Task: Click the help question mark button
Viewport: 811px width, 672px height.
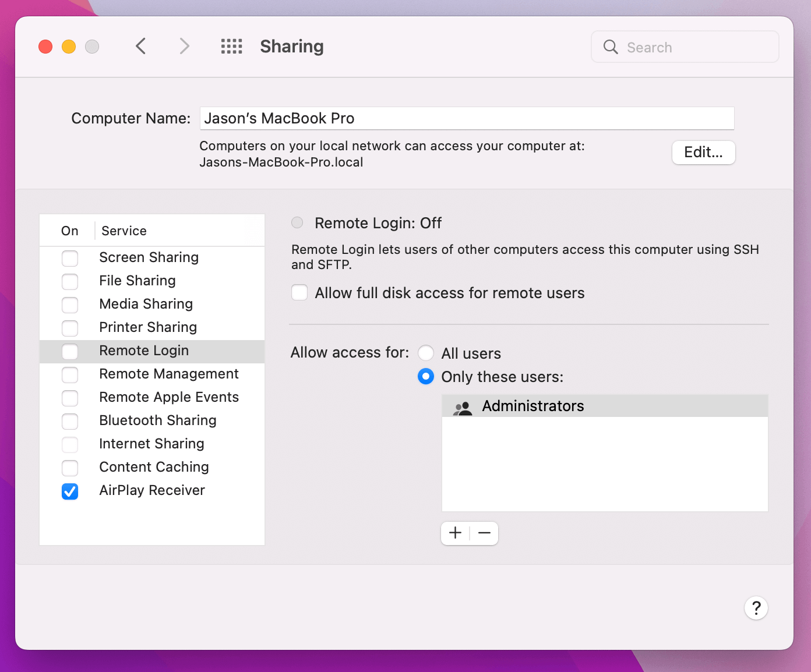Action: 756,608
